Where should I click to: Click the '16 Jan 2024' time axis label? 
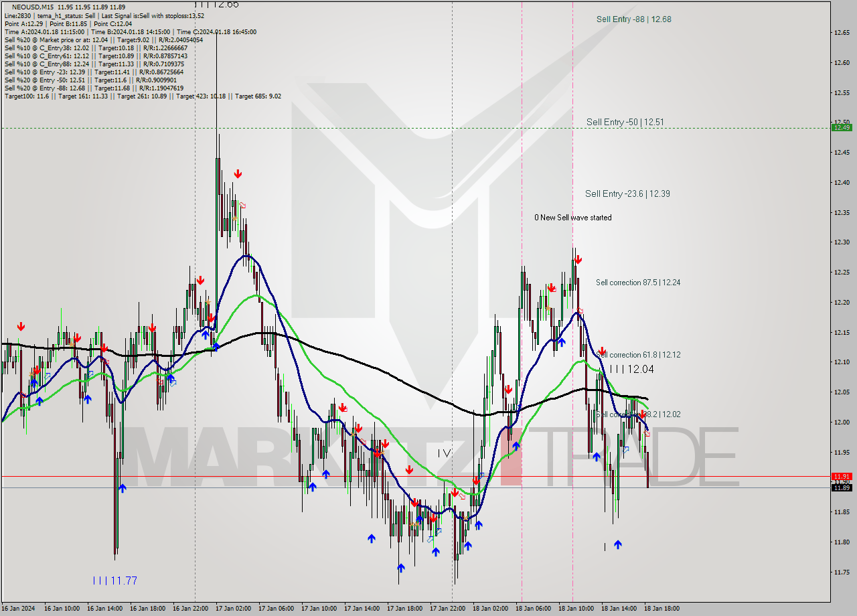point(18,609)
